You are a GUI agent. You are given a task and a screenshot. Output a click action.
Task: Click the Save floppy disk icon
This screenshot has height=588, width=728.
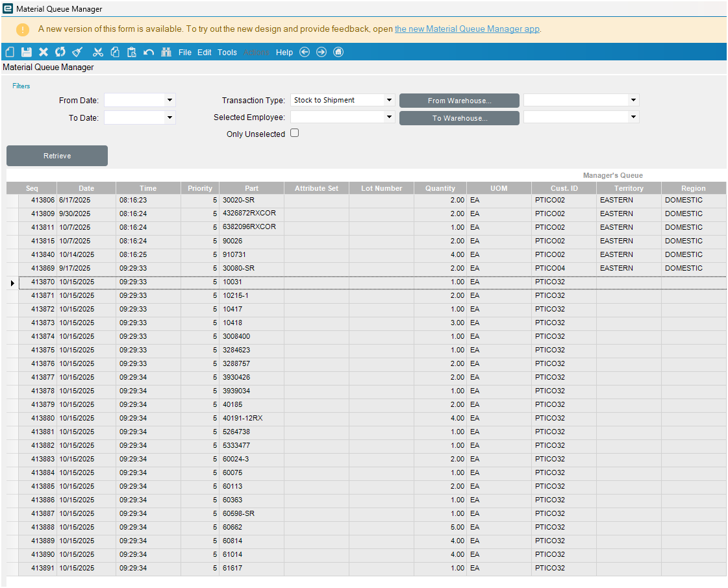(27, 52)
